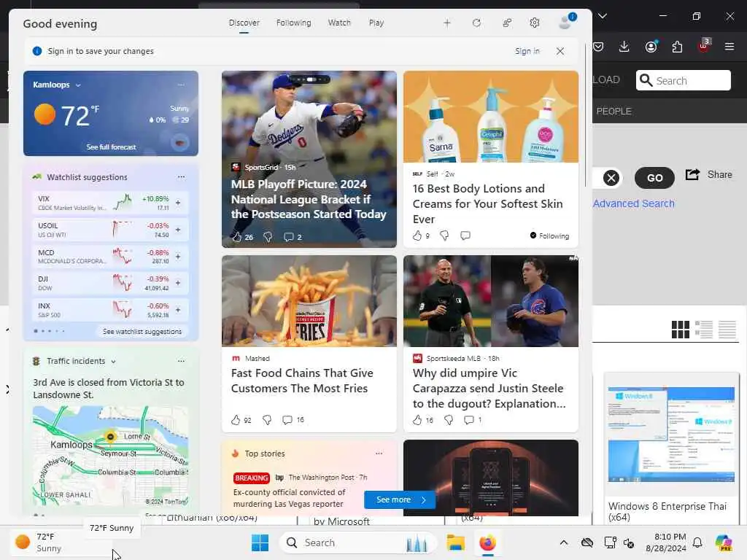This screenshot has width=747, height=560.
Task: Click Share in the browser page
Action: (x=709, y=175)
